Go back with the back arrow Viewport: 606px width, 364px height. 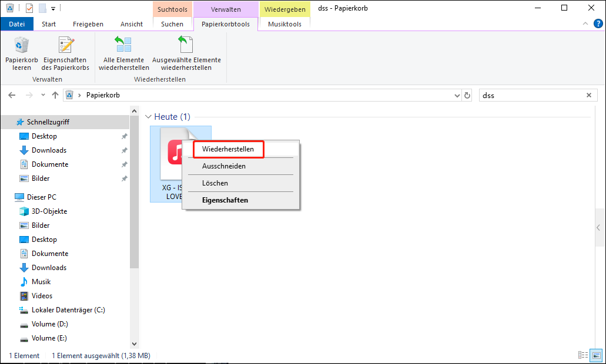pos(12,95)
